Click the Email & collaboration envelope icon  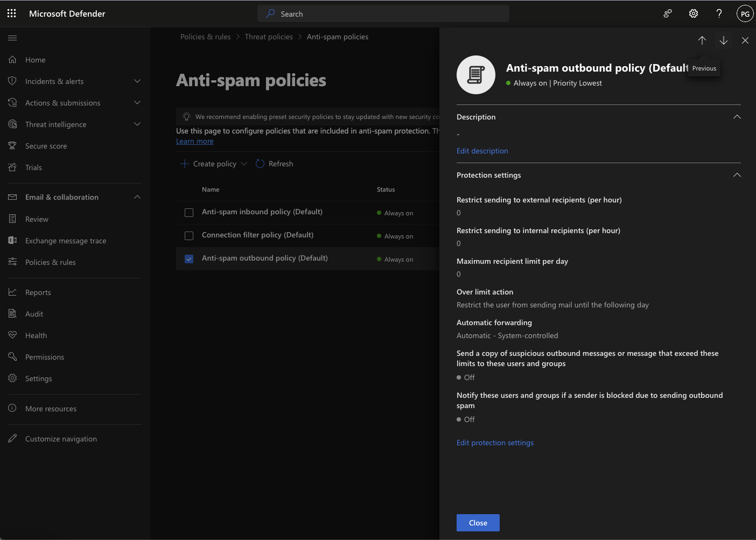12,197
